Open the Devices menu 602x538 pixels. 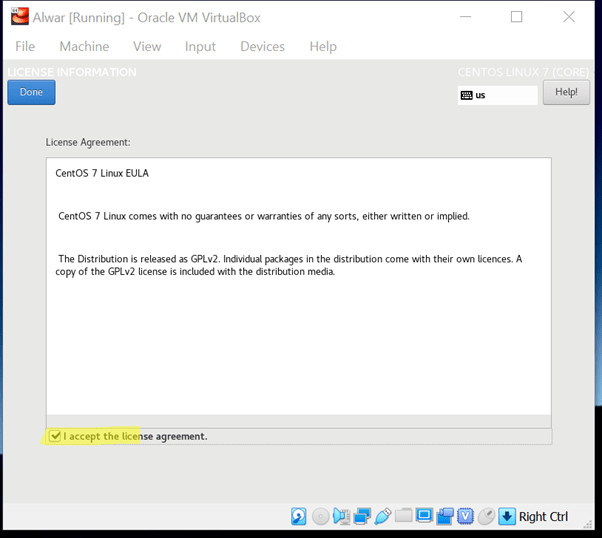point(262,46)
